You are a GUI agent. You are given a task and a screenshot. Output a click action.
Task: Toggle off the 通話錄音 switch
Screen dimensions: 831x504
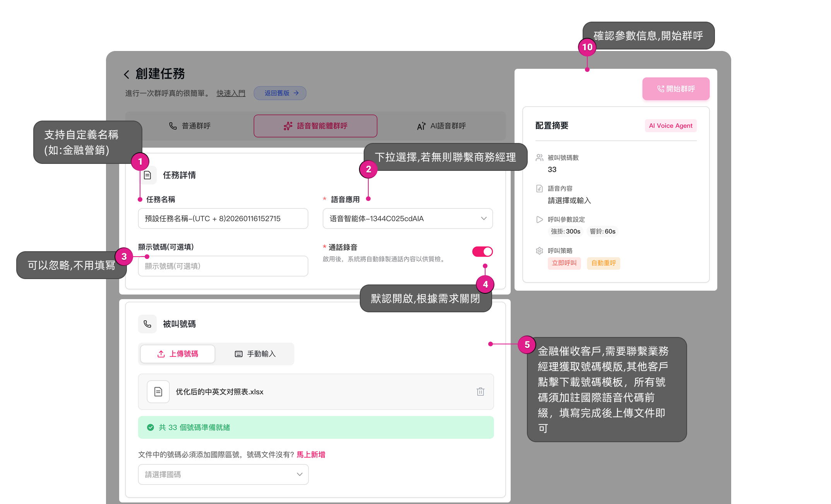482,252
